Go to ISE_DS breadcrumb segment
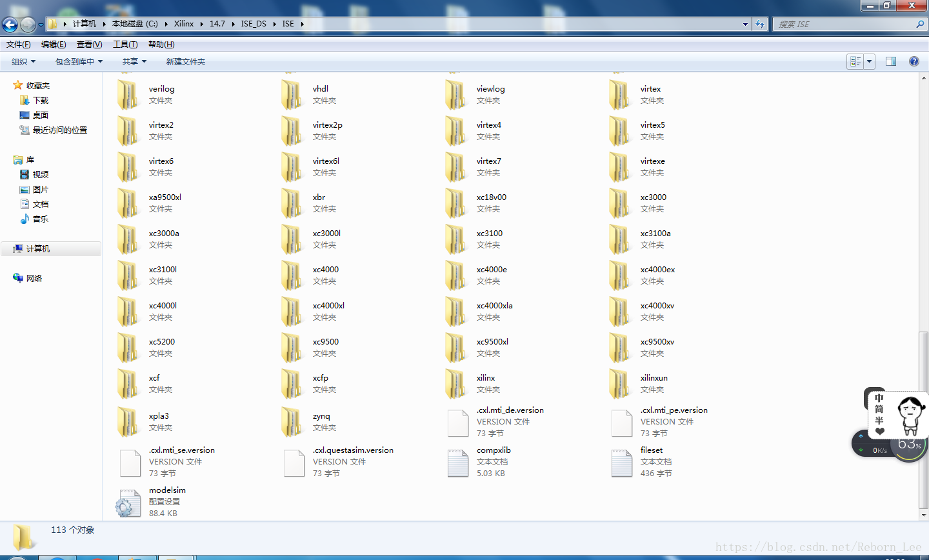The height and width of the screenshot is (560, 929). click(x=254, y=24)
